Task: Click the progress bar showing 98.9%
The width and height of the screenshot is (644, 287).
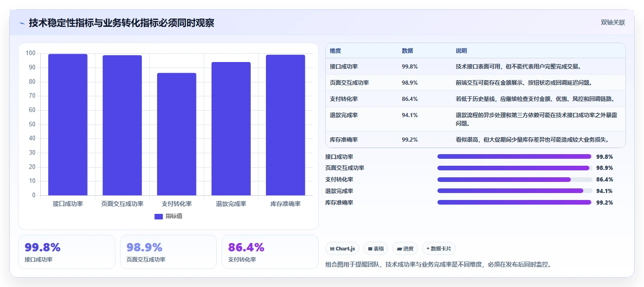Action: point(515,168)
